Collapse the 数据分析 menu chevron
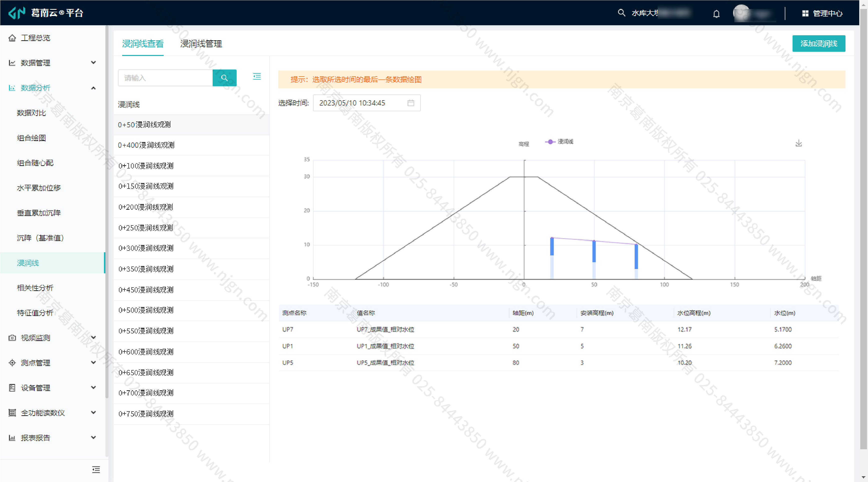 (94, 88)
